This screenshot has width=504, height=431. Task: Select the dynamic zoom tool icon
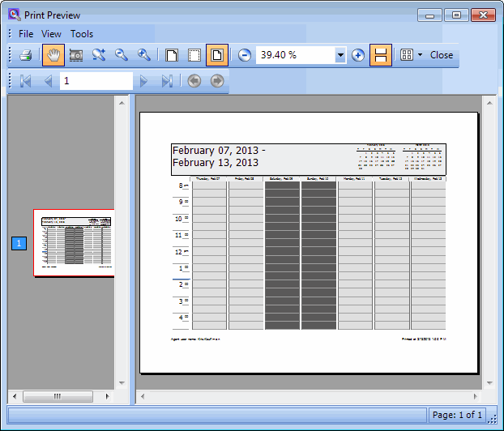[99, 55]
